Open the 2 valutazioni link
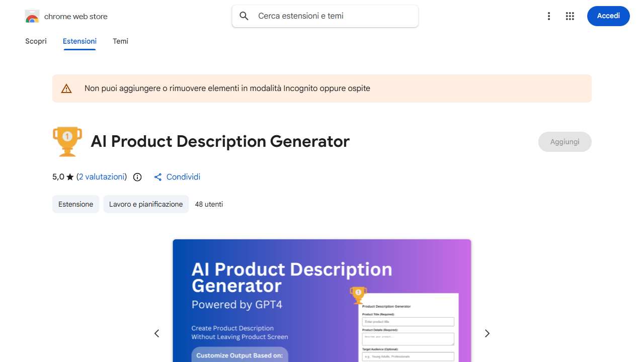Viewport: 644px width, 362px height. point(102,176)
